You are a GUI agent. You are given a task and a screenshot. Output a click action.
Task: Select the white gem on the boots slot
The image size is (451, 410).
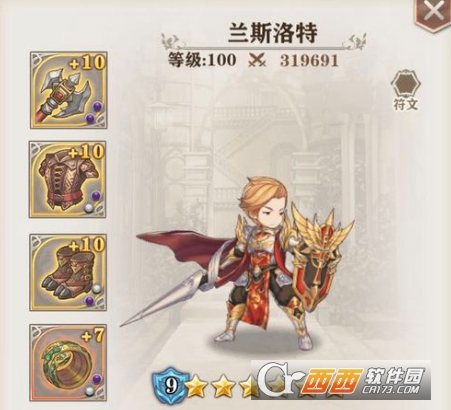click(96, 288)
